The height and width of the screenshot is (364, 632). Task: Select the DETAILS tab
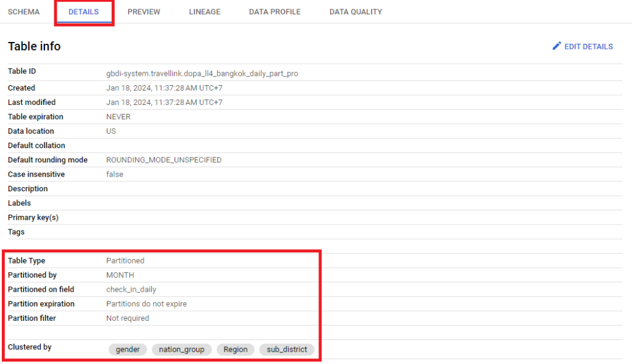coord(83,12)
